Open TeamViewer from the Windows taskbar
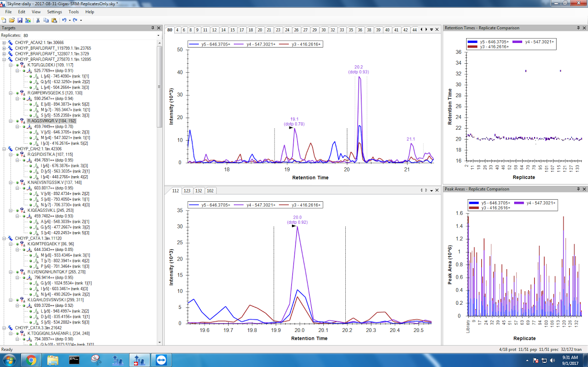This screenshot has height=367, width=588. point(160,360)
